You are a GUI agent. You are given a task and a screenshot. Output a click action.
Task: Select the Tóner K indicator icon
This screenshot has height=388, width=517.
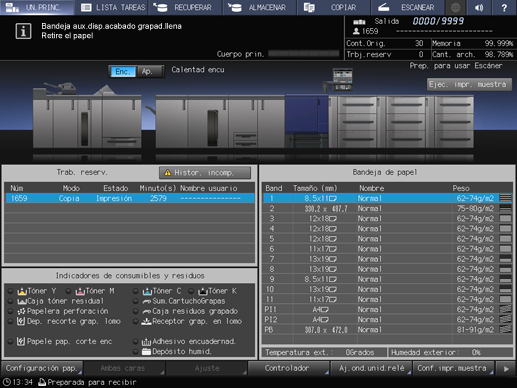(x=203, y=291)
